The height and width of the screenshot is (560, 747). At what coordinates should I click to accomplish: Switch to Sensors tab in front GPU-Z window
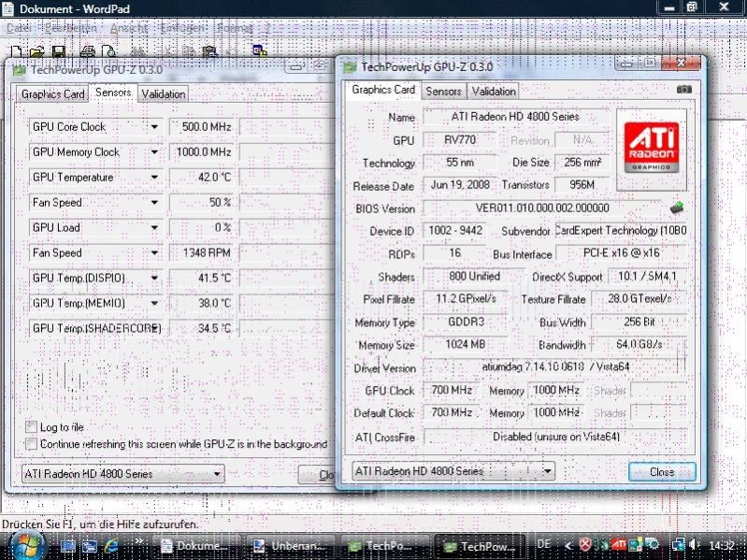pos(443,91)
